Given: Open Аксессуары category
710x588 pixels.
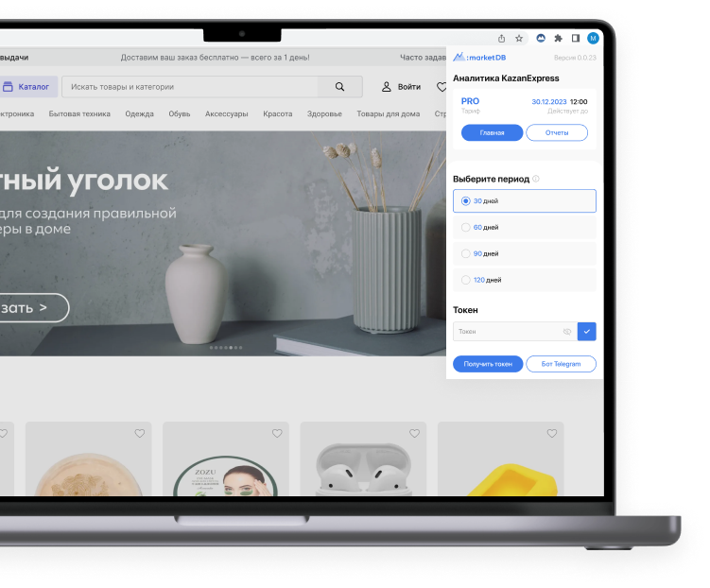Looking at the screenshot, I should [226, 114].
